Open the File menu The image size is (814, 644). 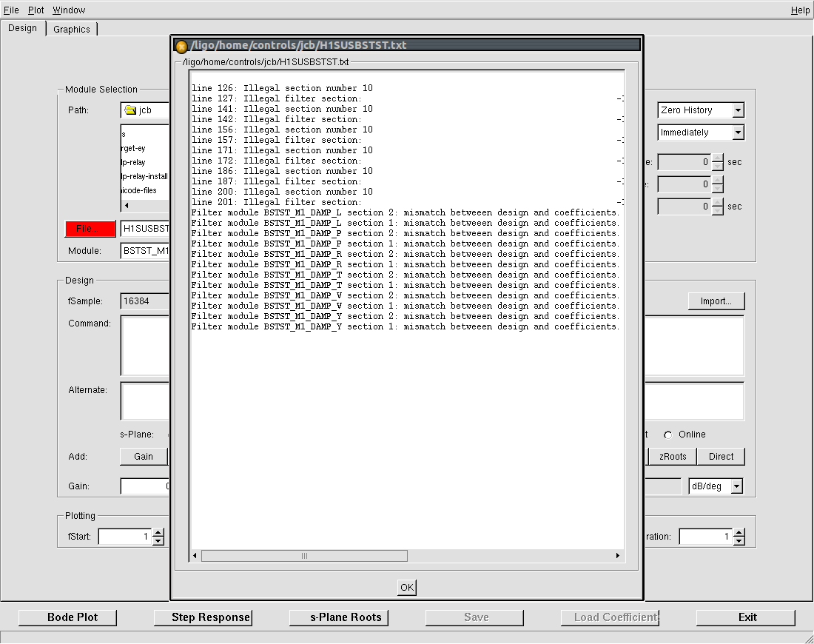(11, 10)
